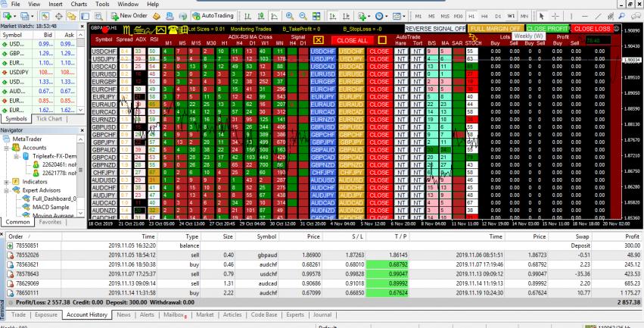Toggle the Data Window crosshair icon
The width and height of the screenshot is (644, 328).
(59, 17)
